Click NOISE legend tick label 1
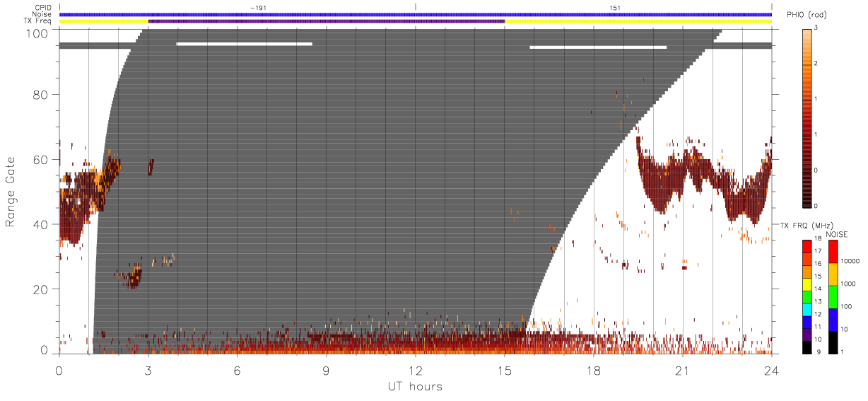This screenshot has width=868, height=401. tap(843, 352)
